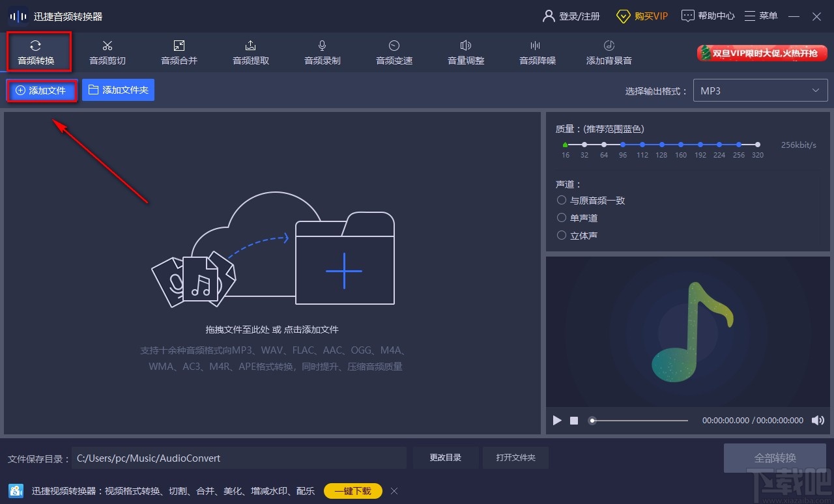Open the MP3 output format dropdown

tap(760, 90)
